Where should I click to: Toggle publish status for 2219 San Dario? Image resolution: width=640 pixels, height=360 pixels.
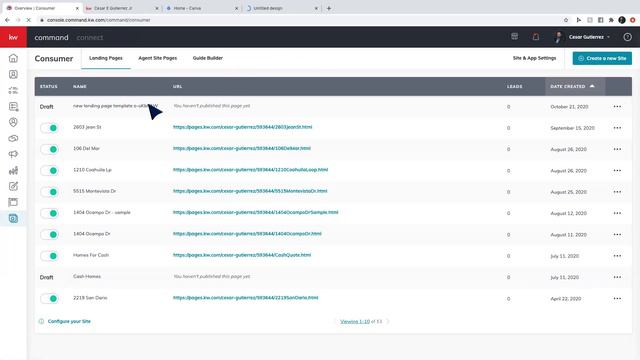coord(49,298)
